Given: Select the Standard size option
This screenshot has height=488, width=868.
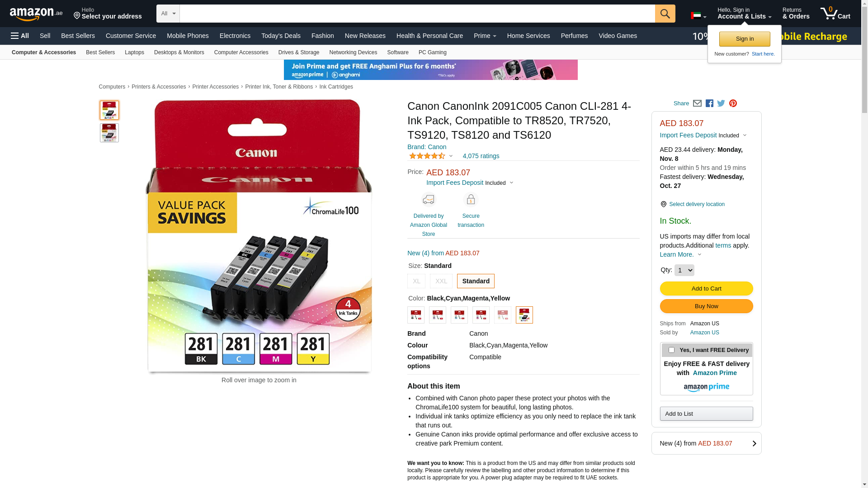Looking at the screenshot, I should click(x=476, y=281).
